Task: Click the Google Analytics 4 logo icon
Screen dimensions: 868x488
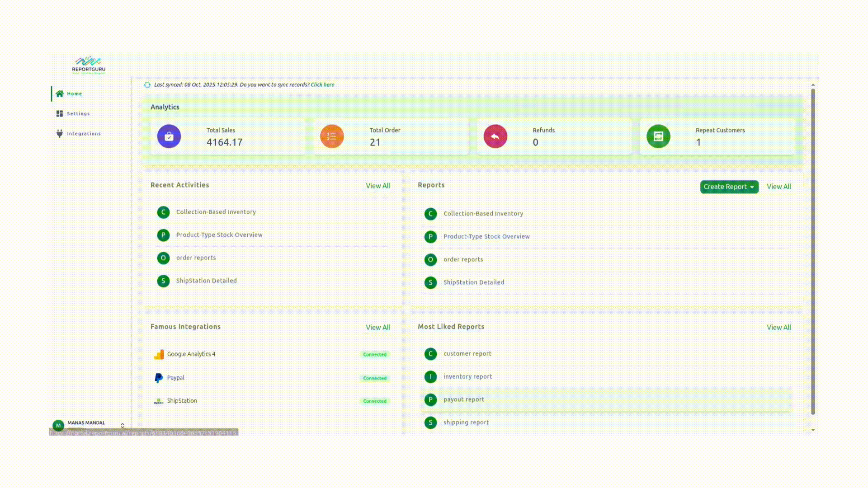Action: tap(159, 355)
